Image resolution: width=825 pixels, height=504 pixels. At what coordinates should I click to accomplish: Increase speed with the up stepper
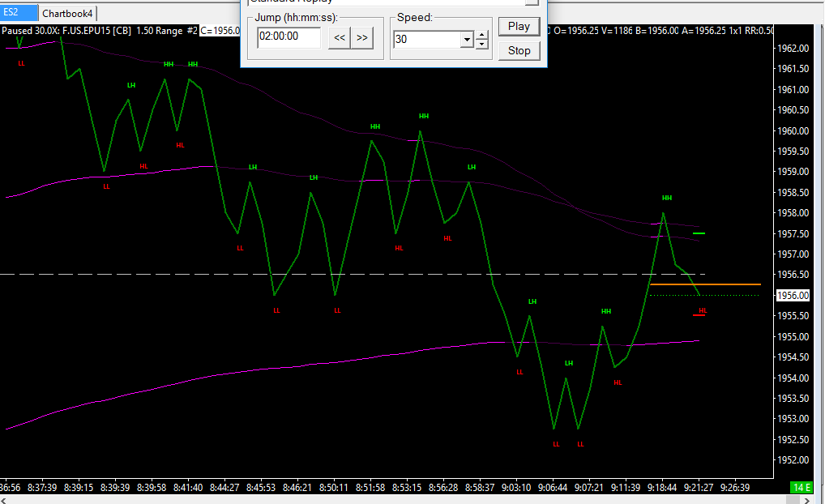pos(481,35)
